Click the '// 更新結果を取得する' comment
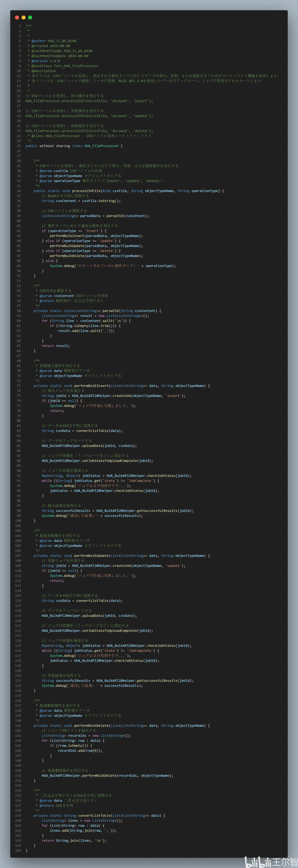This screenshot has height=868, width=298. [x=61, y=676]
